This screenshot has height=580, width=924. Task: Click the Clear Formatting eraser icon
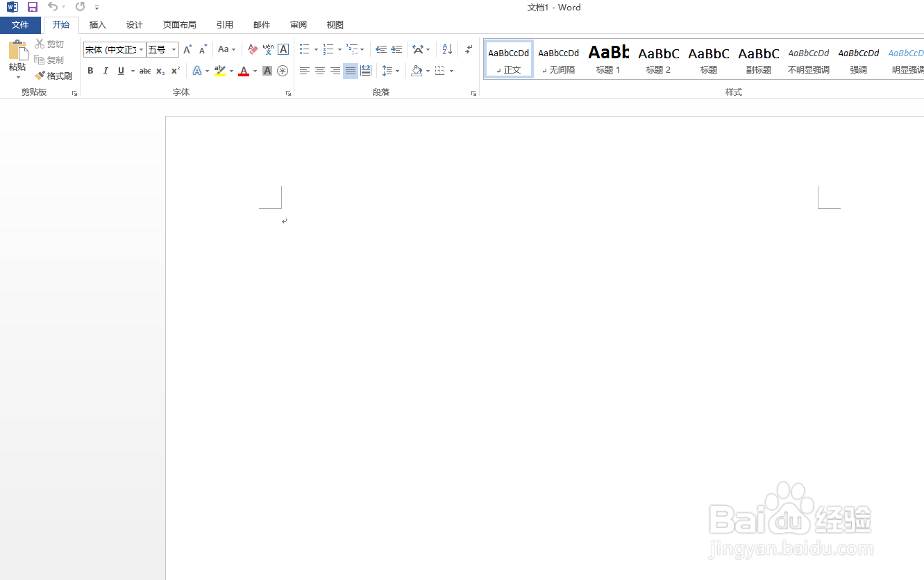(x=253, y=50)
